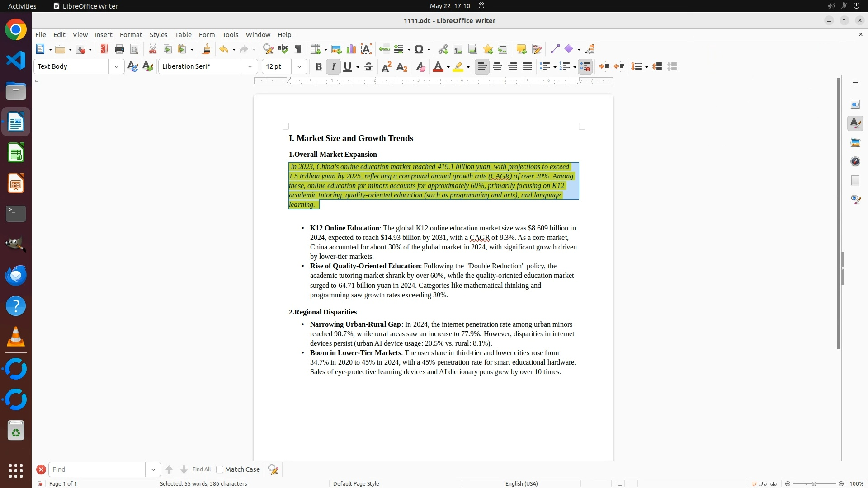The image size is (868, 488).
Task: Toggle formatting marks pilcrow icon
Action: pyautogui.click(x=298, y=49)
